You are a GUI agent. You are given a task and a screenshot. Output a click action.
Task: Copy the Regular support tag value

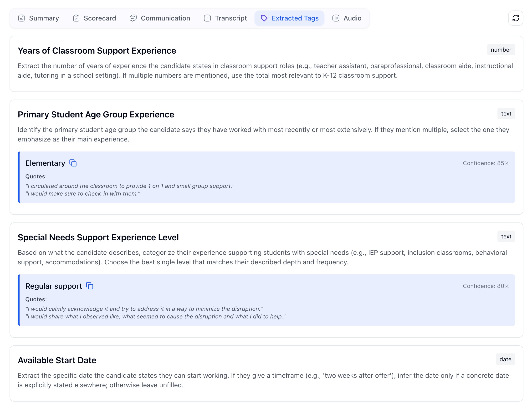pyautogui.click(x=90, y=286)
